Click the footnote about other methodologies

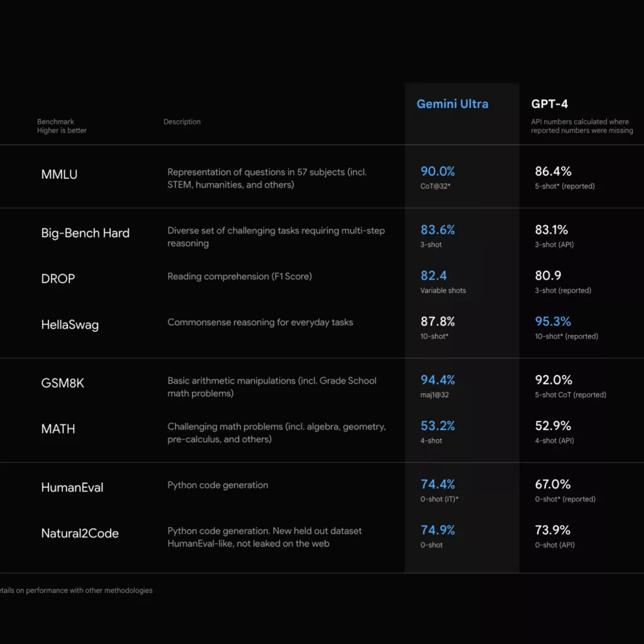pyautogui.click(x=76, y=590)
